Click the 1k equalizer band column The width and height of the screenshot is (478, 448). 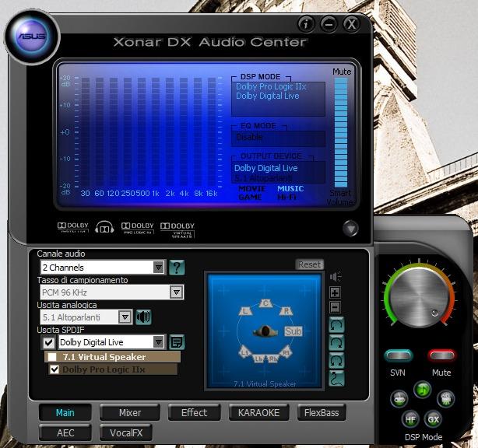[156, 132]
